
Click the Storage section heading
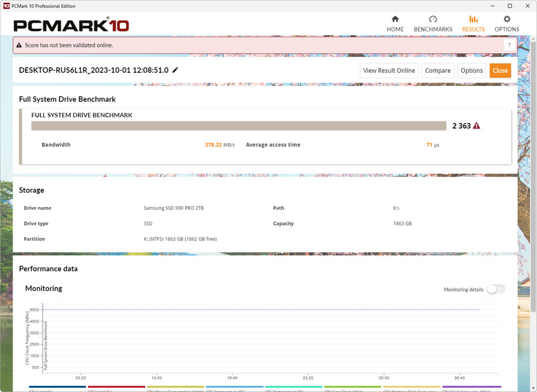[32, 190]
